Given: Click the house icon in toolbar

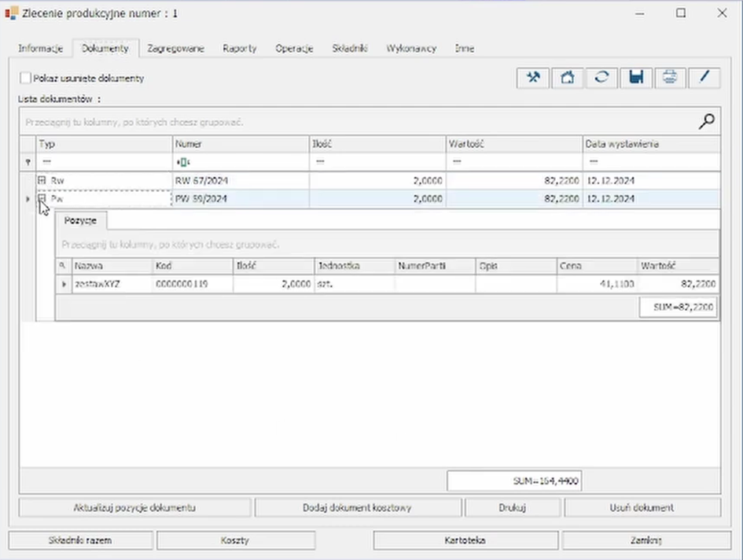Looking at the screenshot, I should (x=567, y=77).
